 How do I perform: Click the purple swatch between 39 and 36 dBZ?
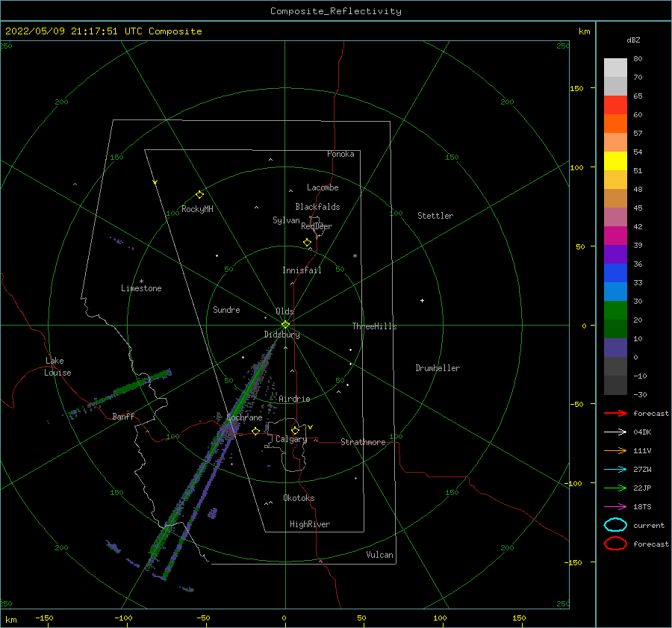615,254
